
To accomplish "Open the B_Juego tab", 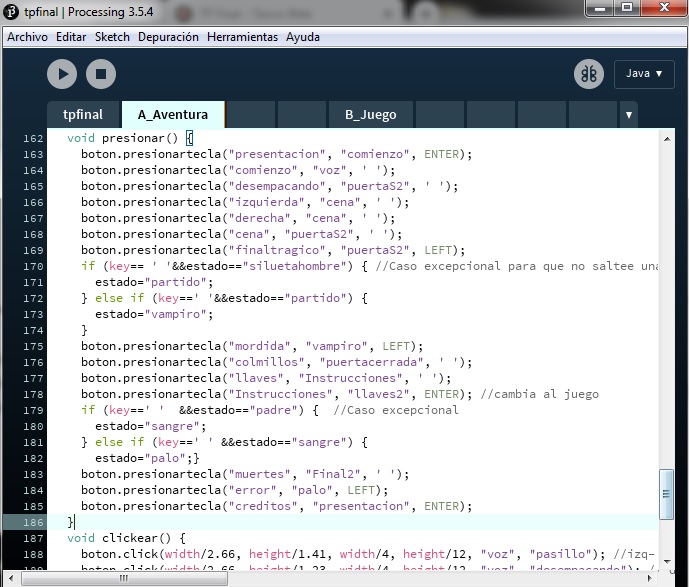I will point(370,115).
